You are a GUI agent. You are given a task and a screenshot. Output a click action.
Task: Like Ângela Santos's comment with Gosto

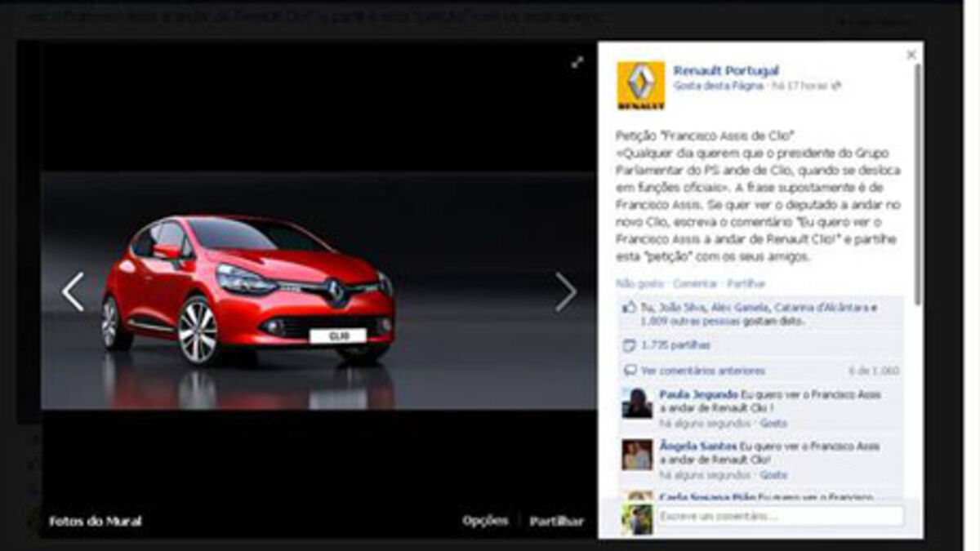(x=773, y=475)
